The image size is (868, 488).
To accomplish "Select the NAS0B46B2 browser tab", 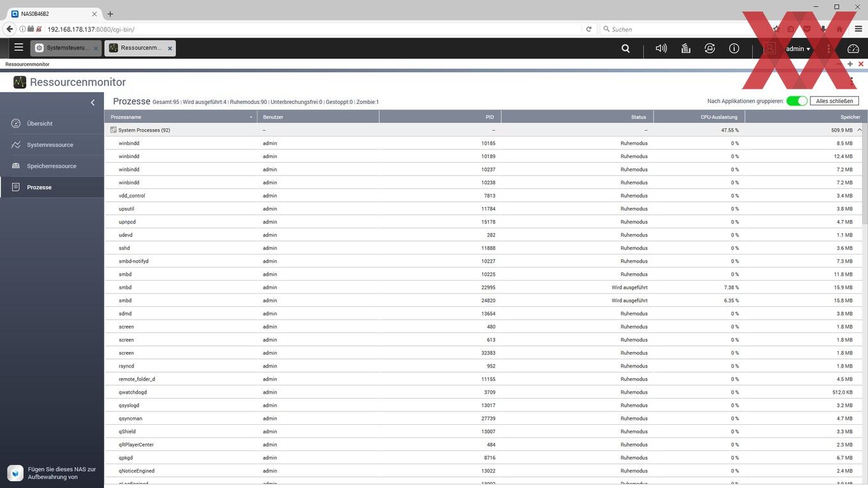I will [54, 13].
